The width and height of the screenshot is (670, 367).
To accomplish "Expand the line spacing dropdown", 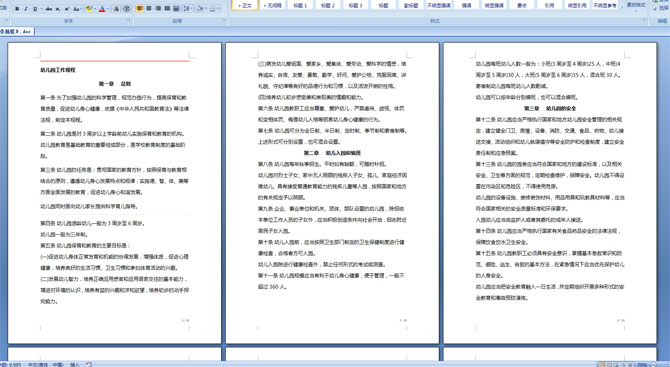I will pyautogui.click(x=191, y=8).
